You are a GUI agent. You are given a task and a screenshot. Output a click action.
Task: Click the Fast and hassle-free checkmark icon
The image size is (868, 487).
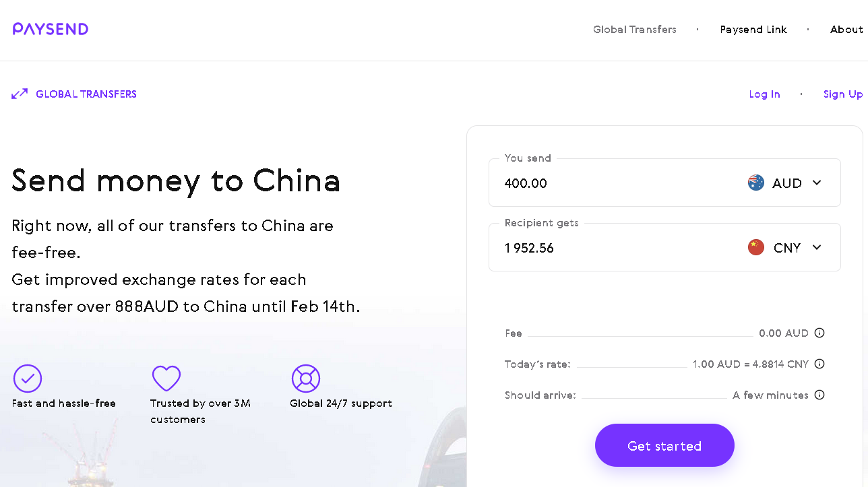28,379
